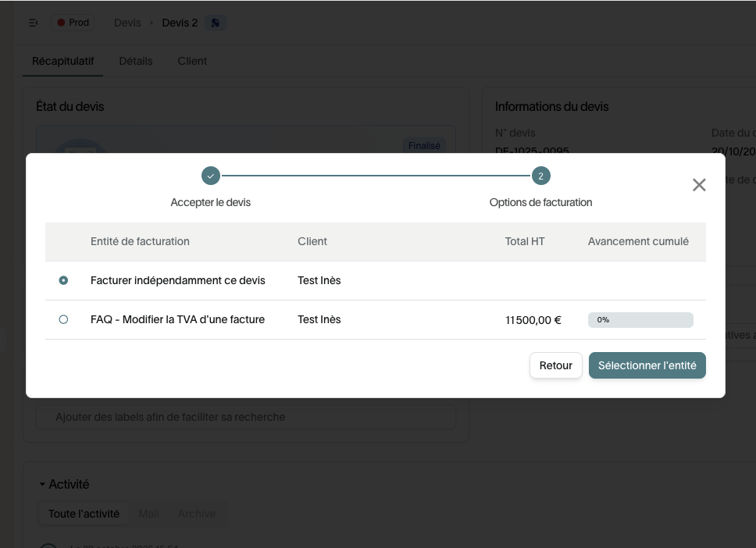
Task: Click the labels input field 'Ajouter des labels'
Action: 246,417
